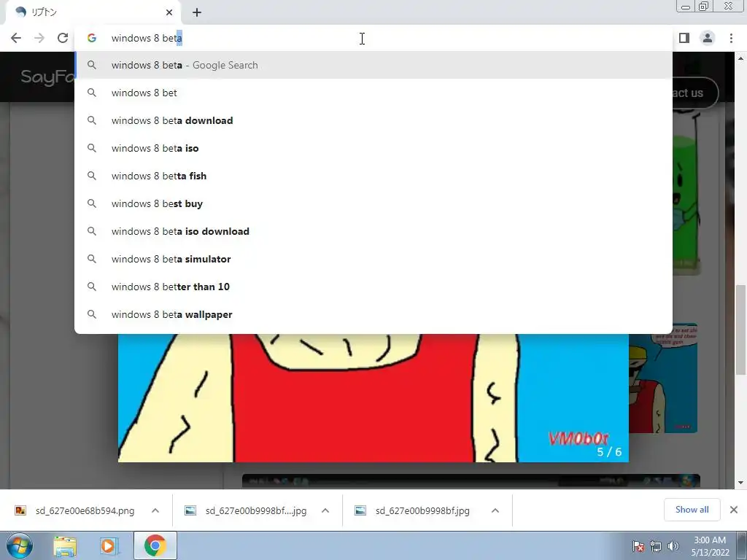Click the Google logo in the address bar

pos(92,38)
